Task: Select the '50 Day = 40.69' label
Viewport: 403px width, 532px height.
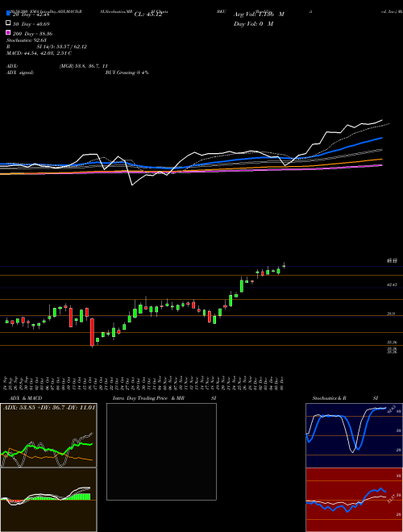Action: [x=31, y=23]
